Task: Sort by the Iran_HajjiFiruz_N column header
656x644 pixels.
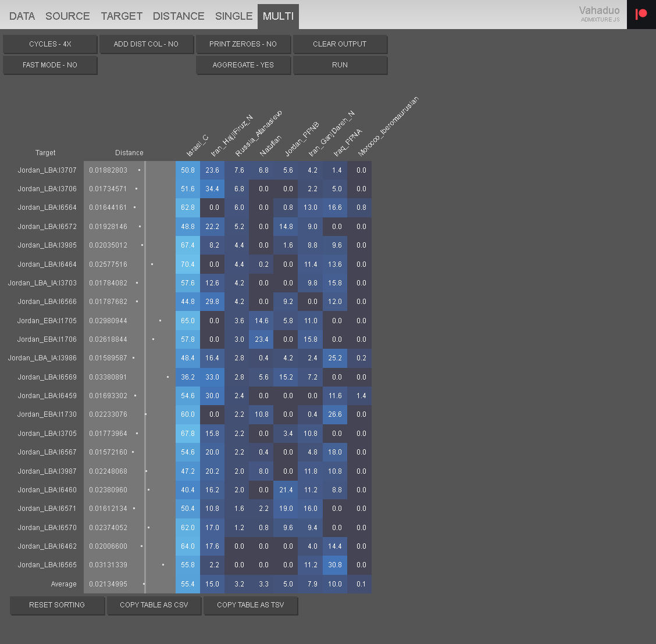Action: coord(231,136)
